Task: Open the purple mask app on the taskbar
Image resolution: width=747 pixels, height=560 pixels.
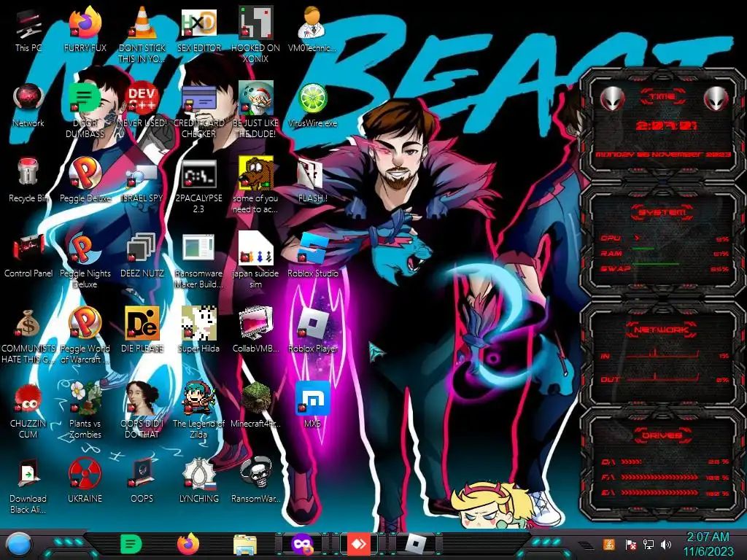Action: pyautogui.click(x=303, y=545)
